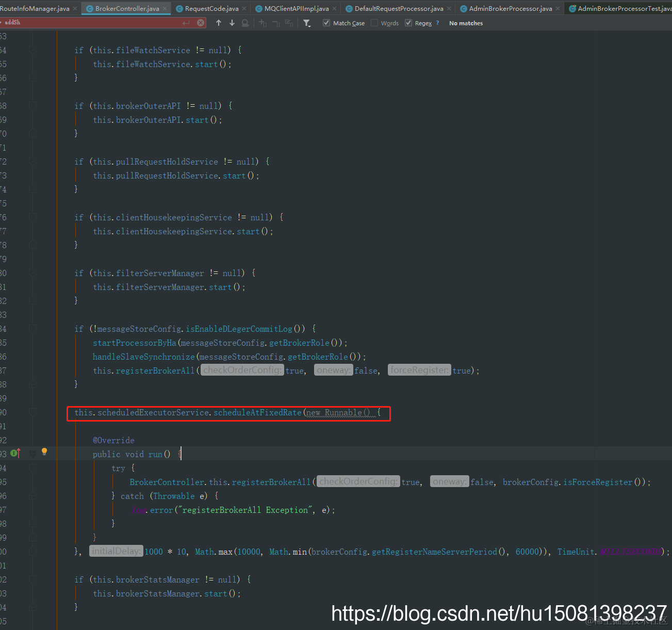Switch to RouteInfoManager.java tab
The height and width of the screenshot is (630, 672).
point(35,8)
